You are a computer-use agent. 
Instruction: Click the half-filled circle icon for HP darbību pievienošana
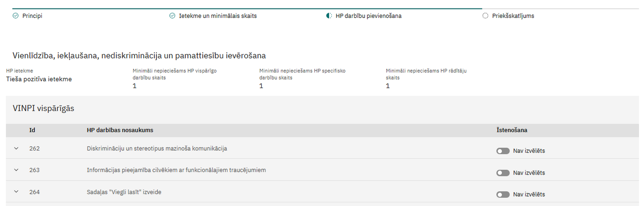click(329, 16)
